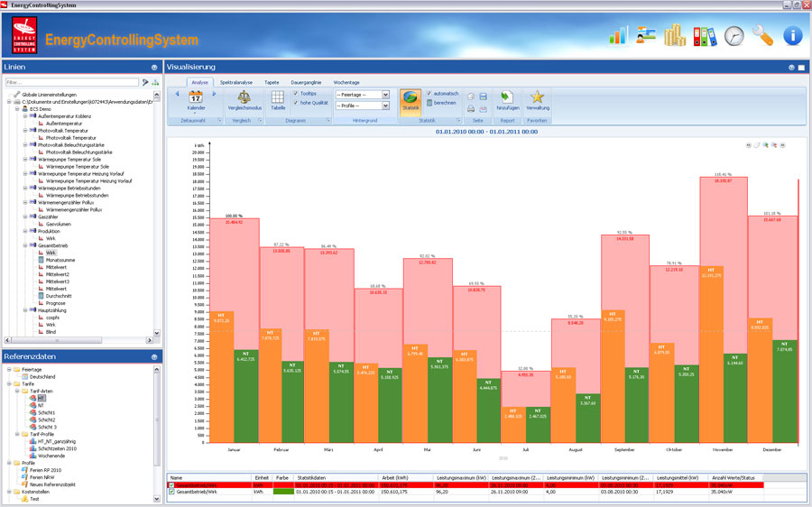Open the Kalender date picker
The image size is (812, 507).
coord(196,98)
